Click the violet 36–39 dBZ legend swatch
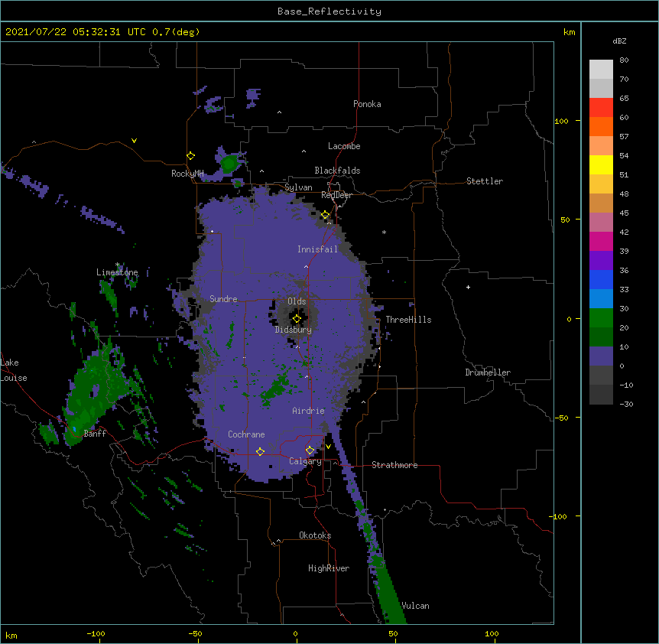The image size is (659, 644). (x=601, y=261)
